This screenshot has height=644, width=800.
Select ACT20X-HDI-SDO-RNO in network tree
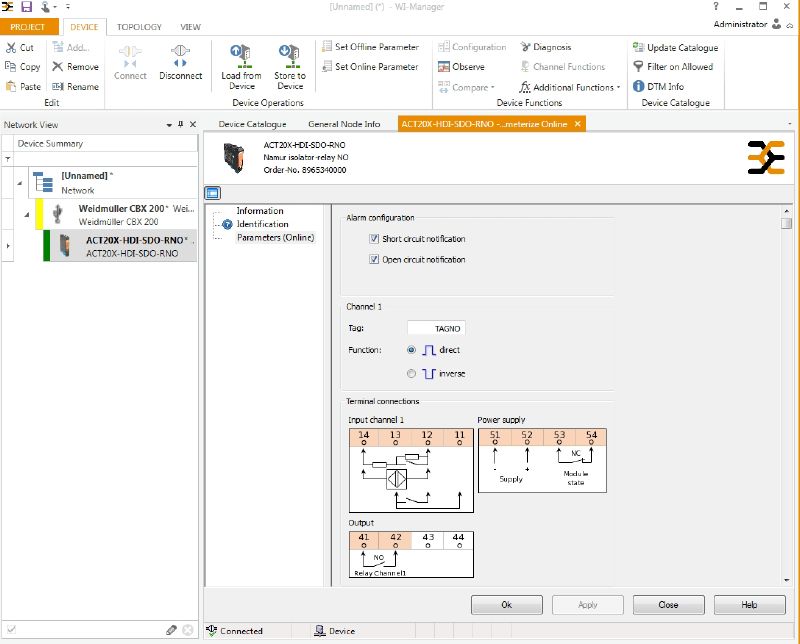tap(119, 246)
